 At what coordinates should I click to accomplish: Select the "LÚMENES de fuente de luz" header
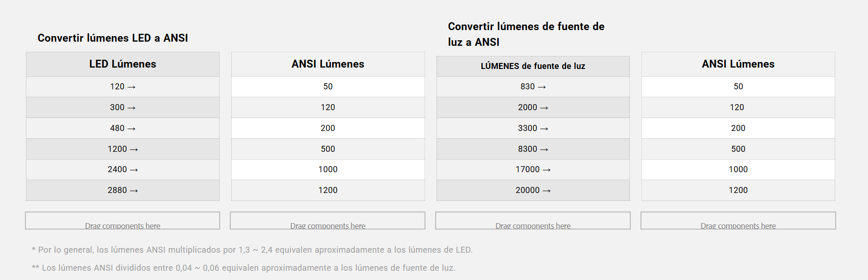coord(533,66)
